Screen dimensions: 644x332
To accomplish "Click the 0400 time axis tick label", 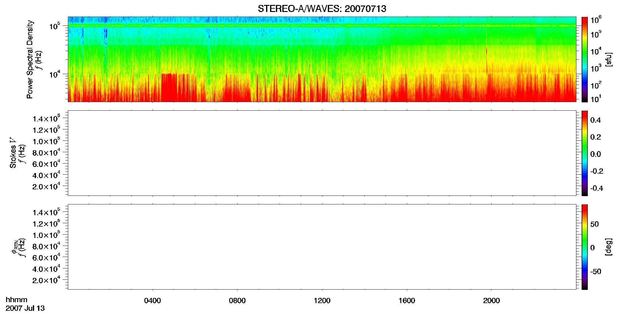I will point(152,301).
